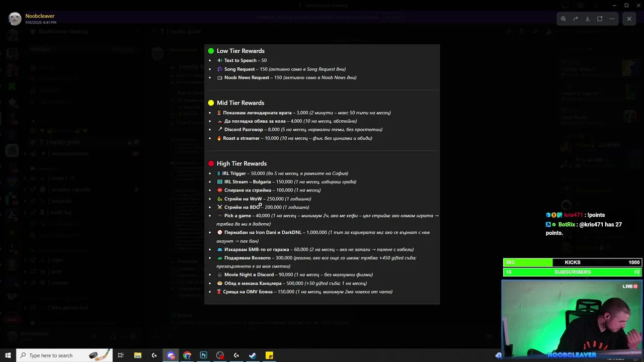Click the Спиране на стрийма – 100,000 line
The image size is (644, 362).
click(269, 190)
